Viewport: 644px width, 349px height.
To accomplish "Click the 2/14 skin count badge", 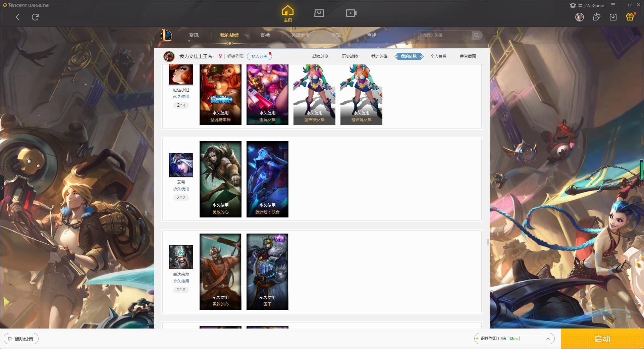I will [x=181, y=105].
